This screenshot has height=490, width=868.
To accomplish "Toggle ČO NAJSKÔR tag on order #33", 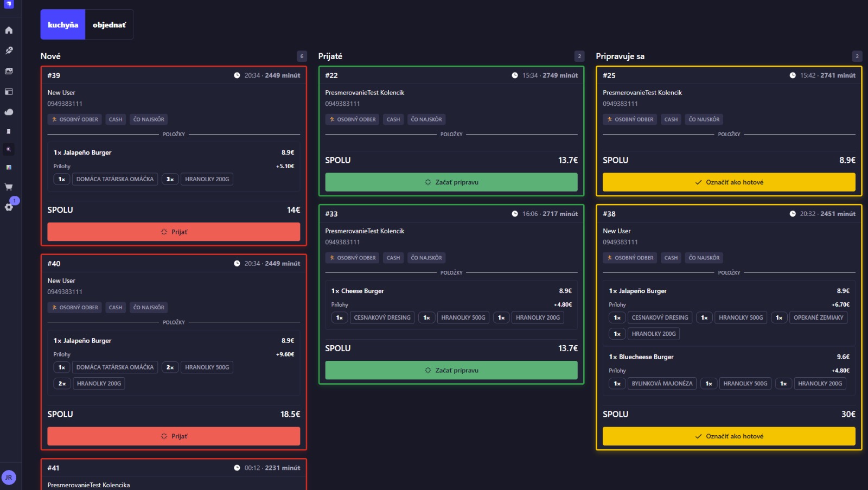I will (426, 258).
